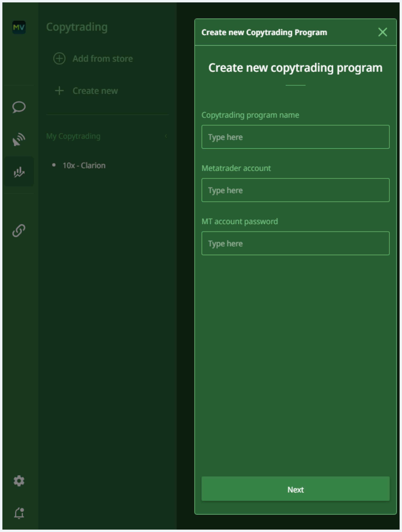Open the link chain sidebar icon

(19, 231)
